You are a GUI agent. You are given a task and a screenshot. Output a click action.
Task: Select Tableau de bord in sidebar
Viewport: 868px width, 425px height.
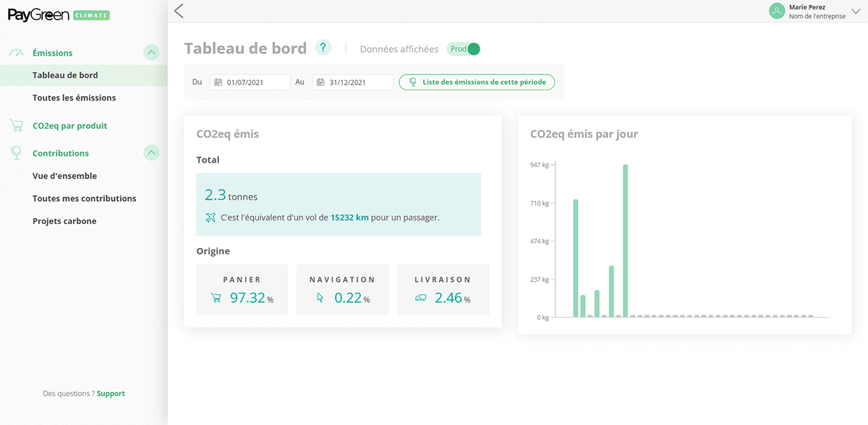pyautogui.click(x=84, y=75)
